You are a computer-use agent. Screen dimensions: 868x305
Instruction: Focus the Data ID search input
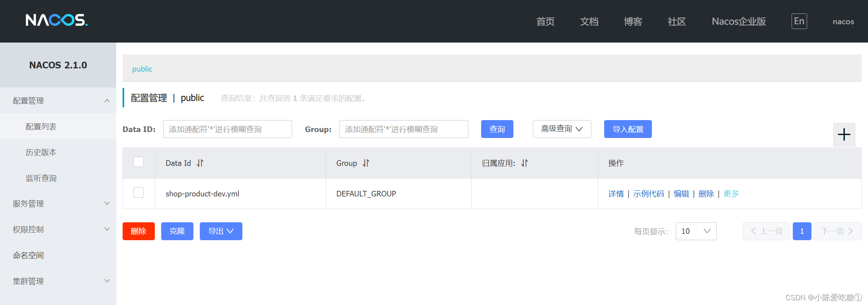point(228,129)
